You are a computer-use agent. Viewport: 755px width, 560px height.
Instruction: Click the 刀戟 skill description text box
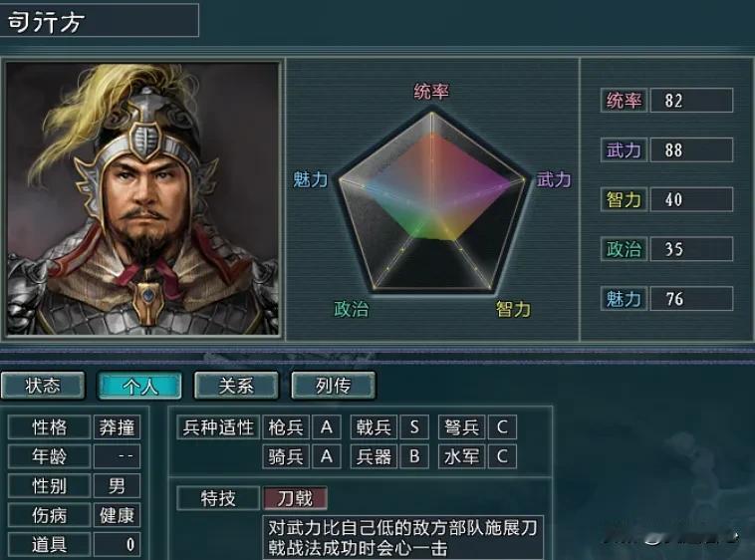pyautogui.click(x=403, y=538)
